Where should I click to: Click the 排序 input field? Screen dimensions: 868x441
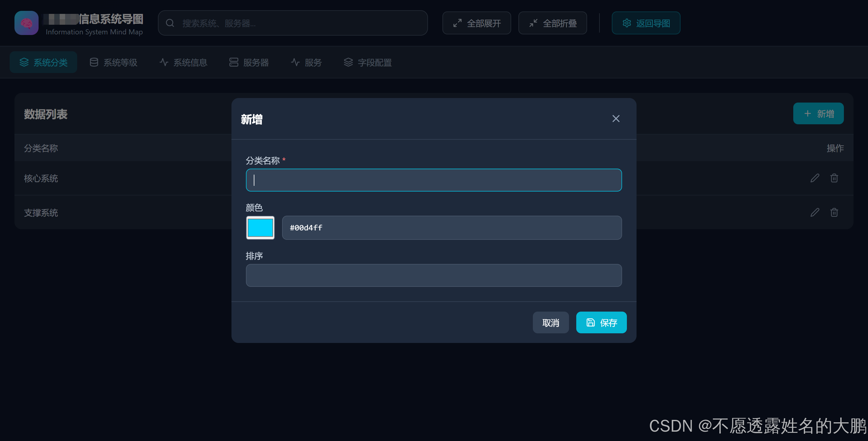click(434, 275)
